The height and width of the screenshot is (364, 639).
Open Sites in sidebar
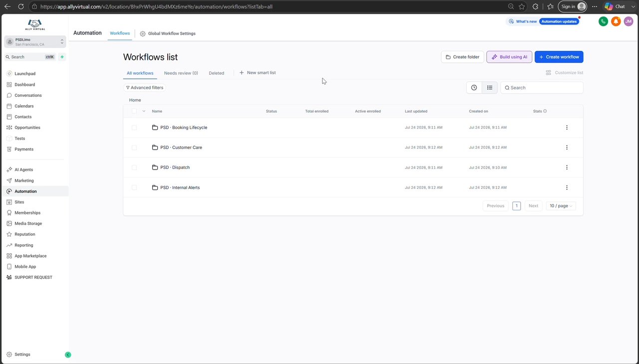point(19,202)
